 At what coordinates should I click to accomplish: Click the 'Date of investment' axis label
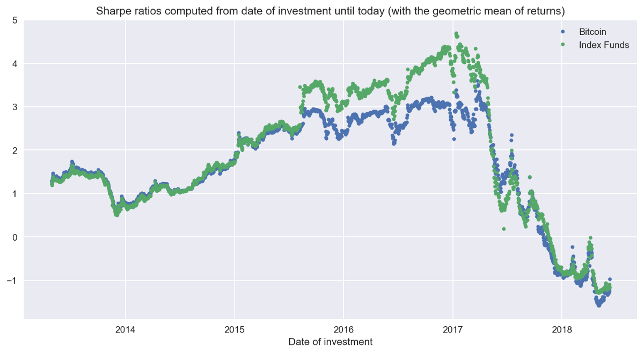(330, 342)
